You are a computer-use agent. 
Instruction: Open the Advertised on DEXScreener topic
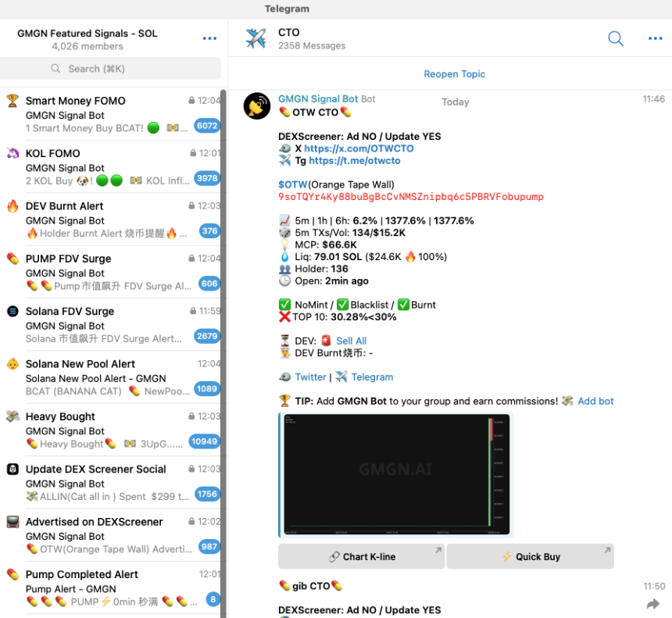(113, 535)
